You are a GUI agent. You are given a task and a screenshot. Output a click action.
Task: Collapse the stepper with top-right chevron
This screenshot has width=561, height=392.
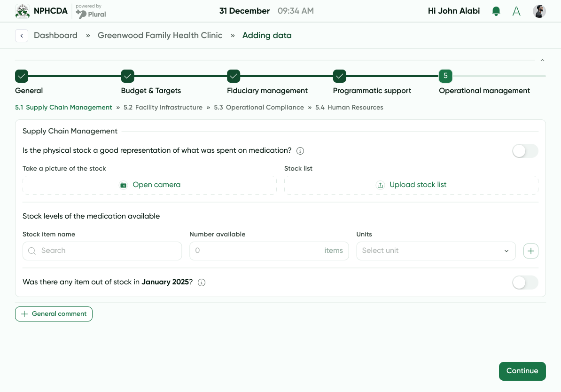click(x=542, y=60)
